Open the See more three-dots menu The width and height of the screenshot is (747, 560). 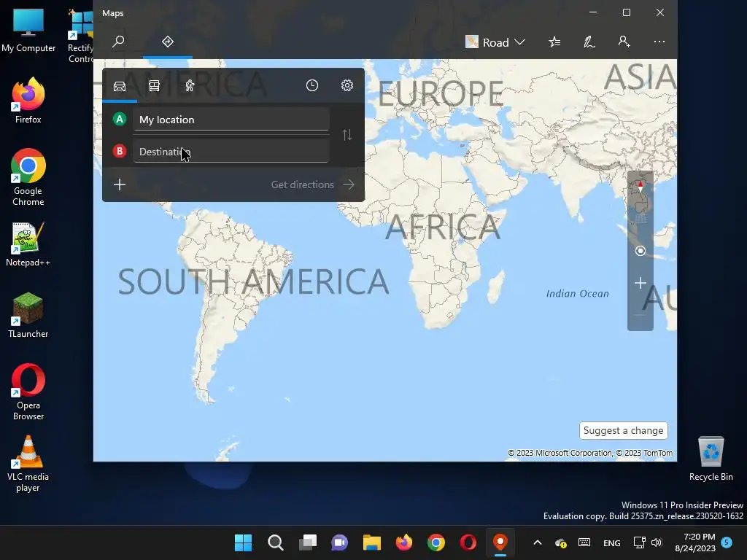point(659,42)
